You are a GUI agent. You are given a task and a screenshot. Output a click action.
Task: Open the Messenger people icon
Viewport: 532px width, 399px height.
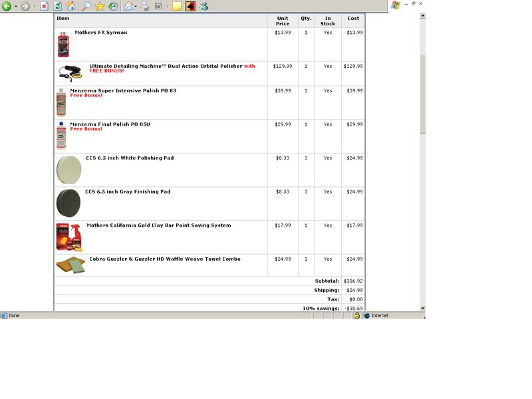click(203, 6)
